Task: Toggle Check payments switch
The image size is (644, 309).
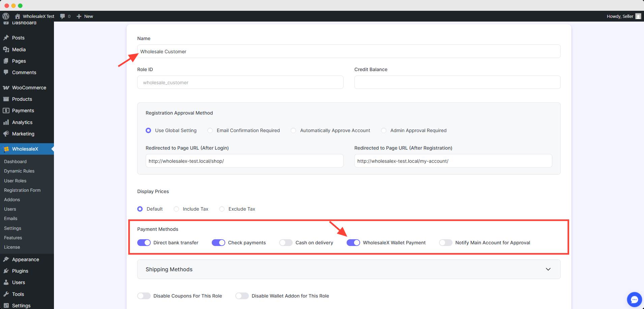Action: (218, 243)
